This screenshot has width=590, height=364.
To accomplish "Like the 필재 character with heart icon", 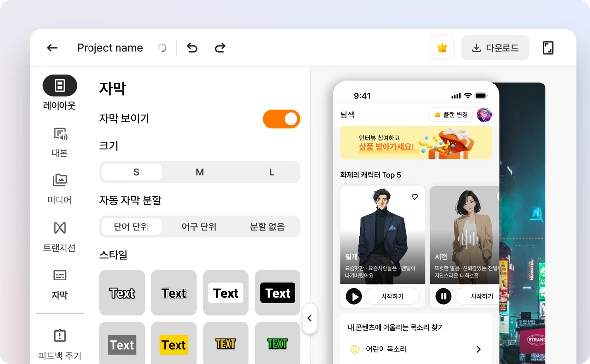I will point(415,197).
